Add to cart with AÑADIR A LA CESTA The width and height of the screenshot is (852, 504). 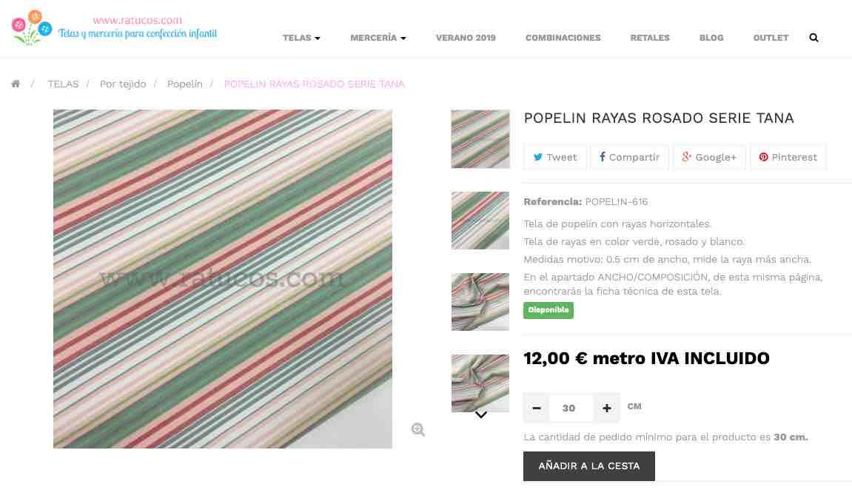click(589, 466)
